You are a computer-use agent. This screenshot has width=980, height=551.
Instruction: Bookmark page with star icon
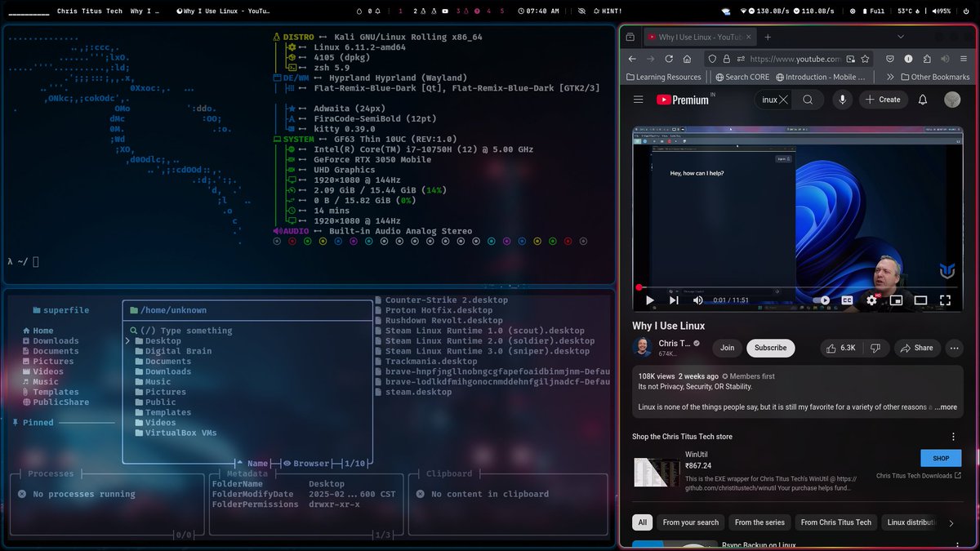(x=866, y=59)
